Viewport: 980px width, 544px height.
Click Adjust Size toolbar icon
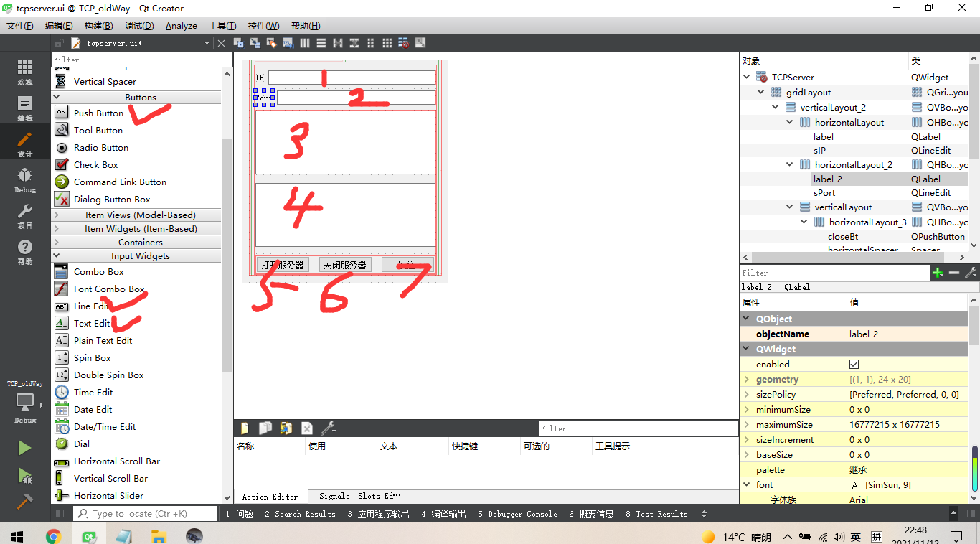[420, 43]
